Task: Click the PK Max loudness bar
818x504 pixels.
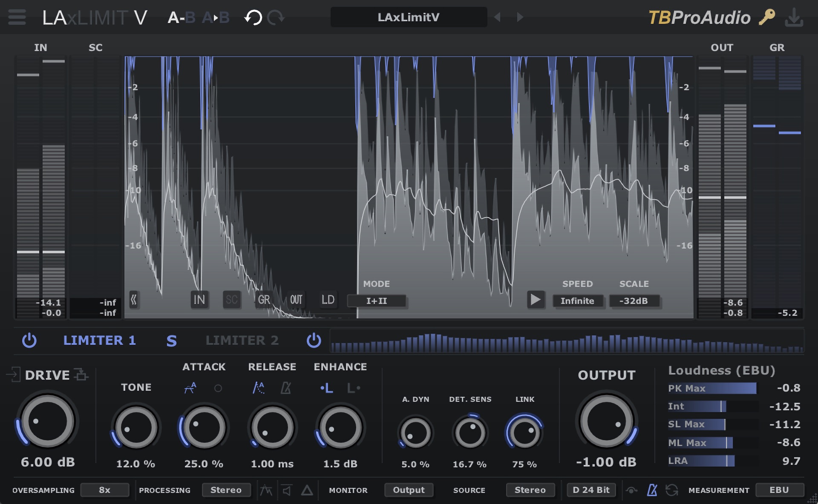Action: (x=712, y=388)
